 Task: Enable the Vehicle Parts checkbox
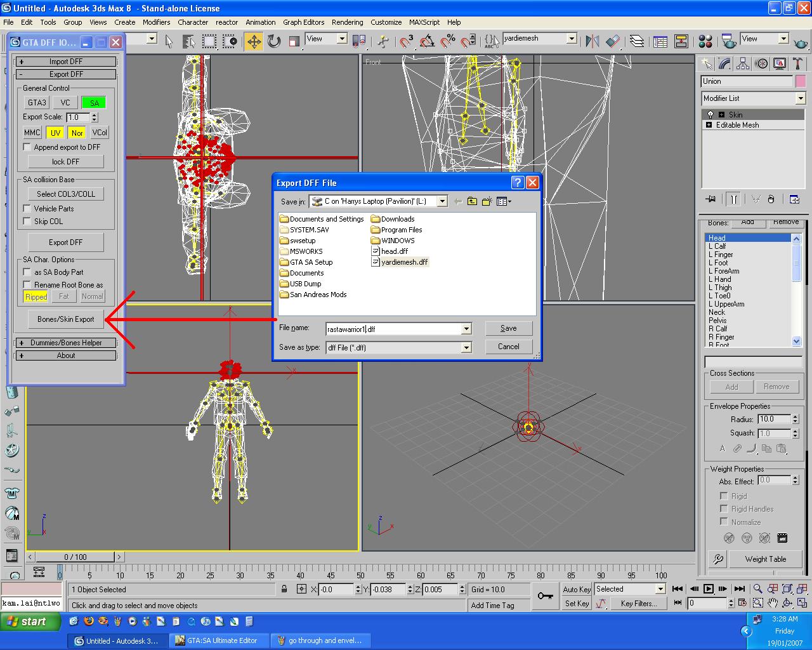pos(27,208)
